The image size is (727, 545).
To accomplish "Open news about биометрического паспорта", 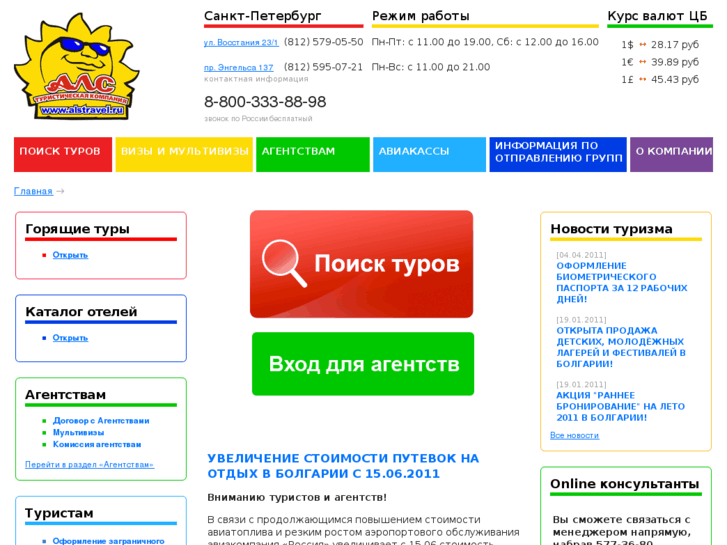I will (x=621, y=282).
